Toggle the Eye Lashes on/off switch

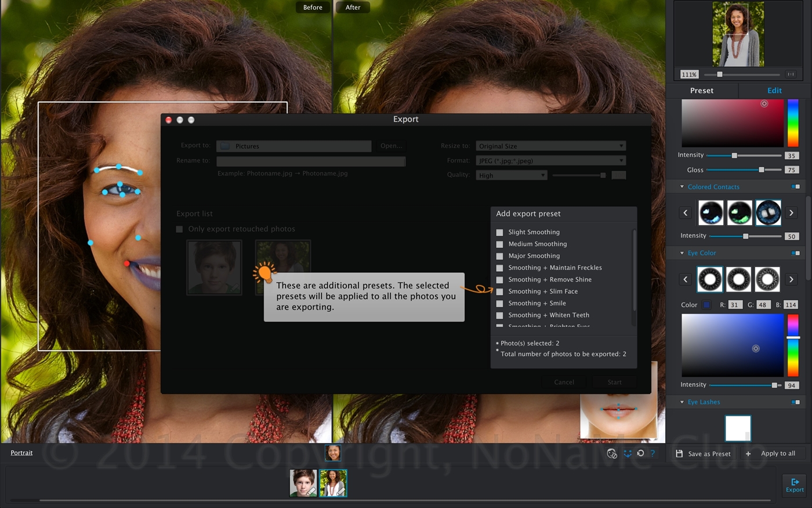point(796,402)
